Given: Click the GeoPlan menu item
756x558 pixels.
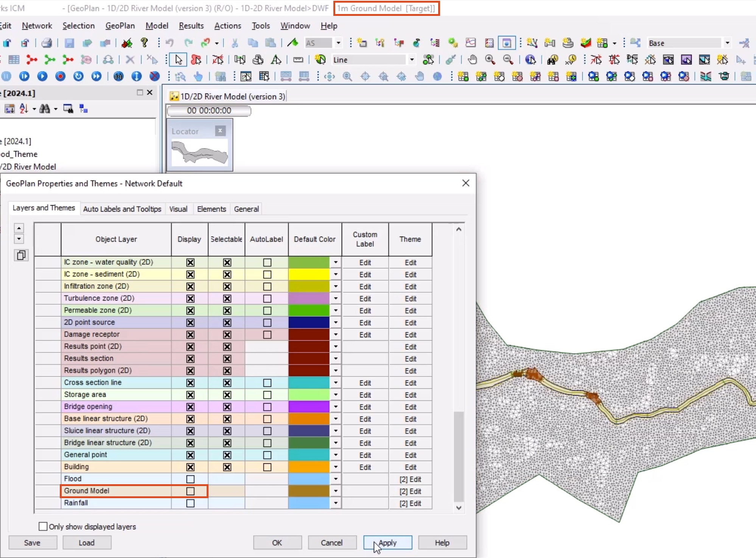Looking at the screenshot, I should 120,25.
